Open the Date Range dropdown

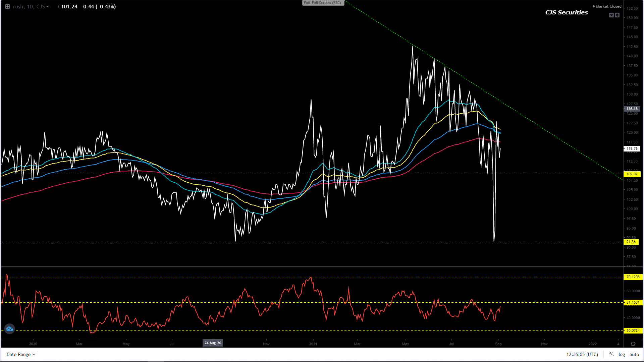[x=21, y=354]
